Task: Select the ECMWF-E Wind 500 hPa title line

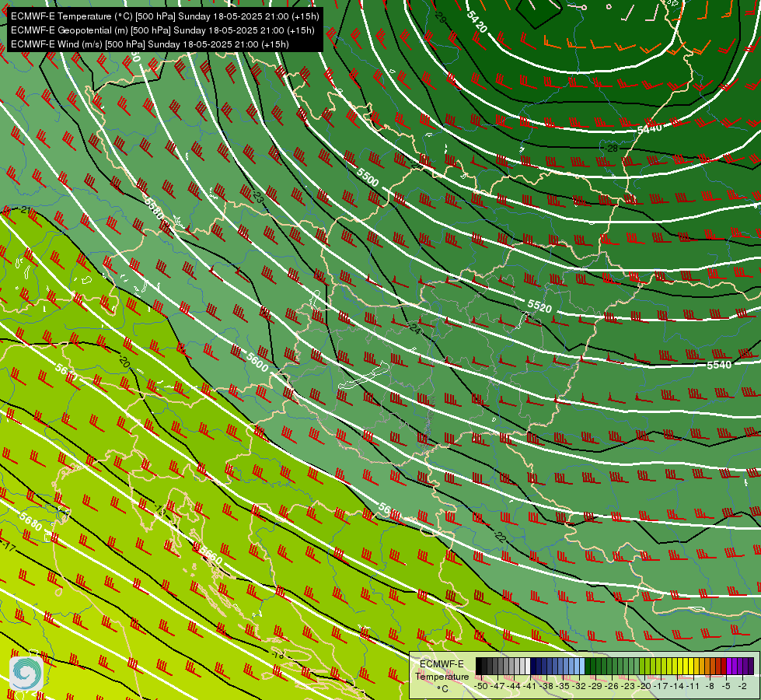Action: coord(150,44)
